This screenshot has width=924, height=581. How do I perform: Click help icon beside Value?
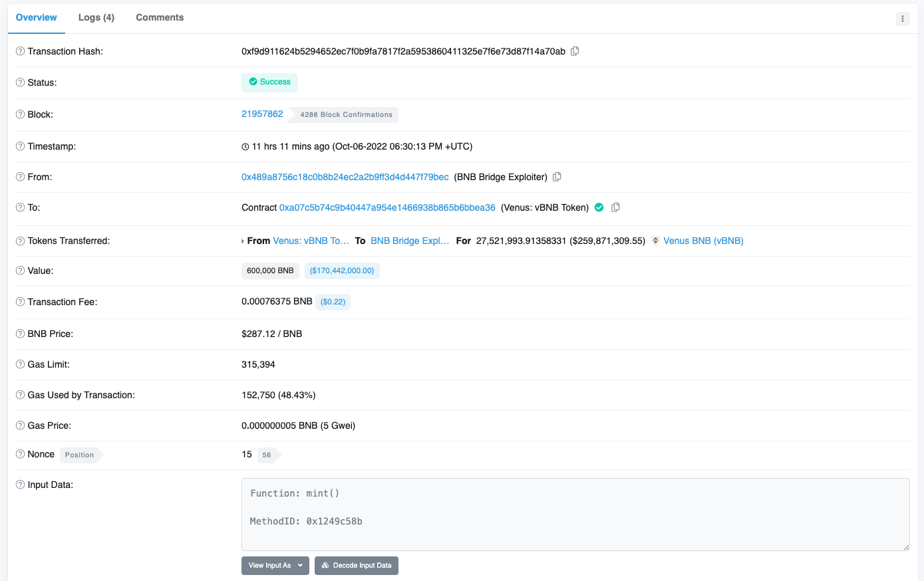click(20, 271)
